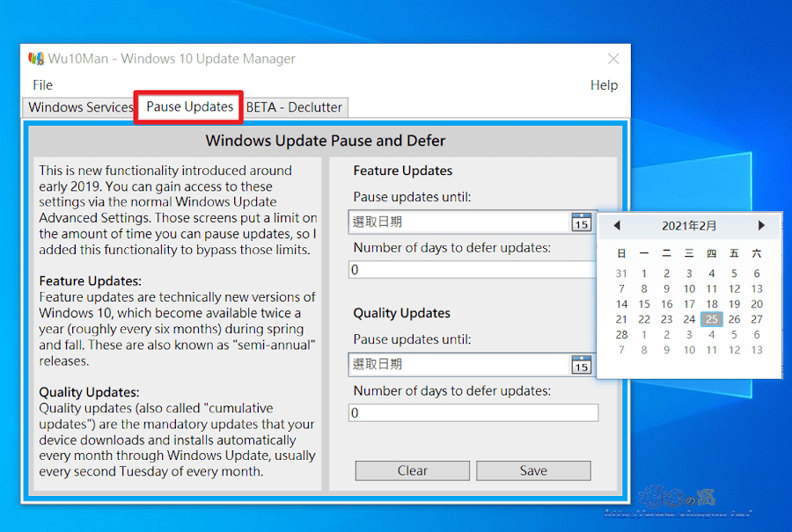Select date 31 of previous month
The height and width of the screenshot is (532, 792).
click(621, 273)
